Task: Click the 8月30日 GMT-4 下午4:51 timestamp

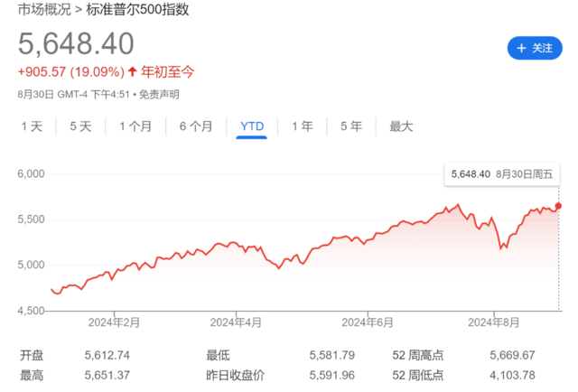Action: point(74,95)
